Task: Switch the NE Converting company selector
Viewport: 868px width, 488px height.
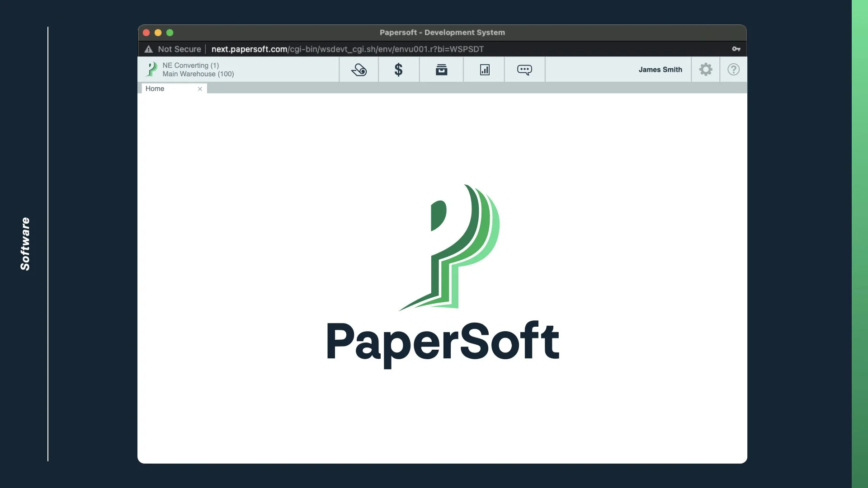Action: [190, 66]
